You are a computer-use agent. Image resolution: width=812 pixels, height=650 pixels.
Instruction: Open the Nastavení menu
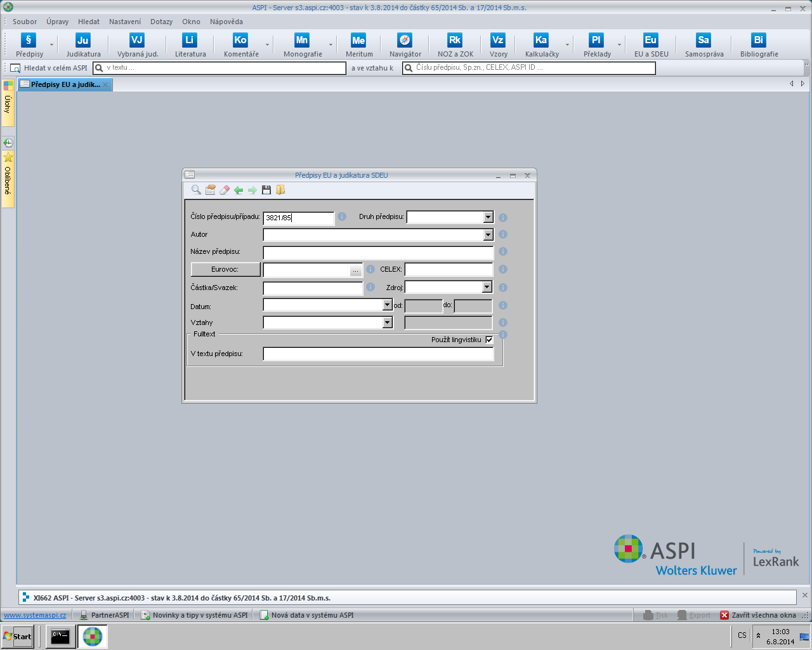125,22
